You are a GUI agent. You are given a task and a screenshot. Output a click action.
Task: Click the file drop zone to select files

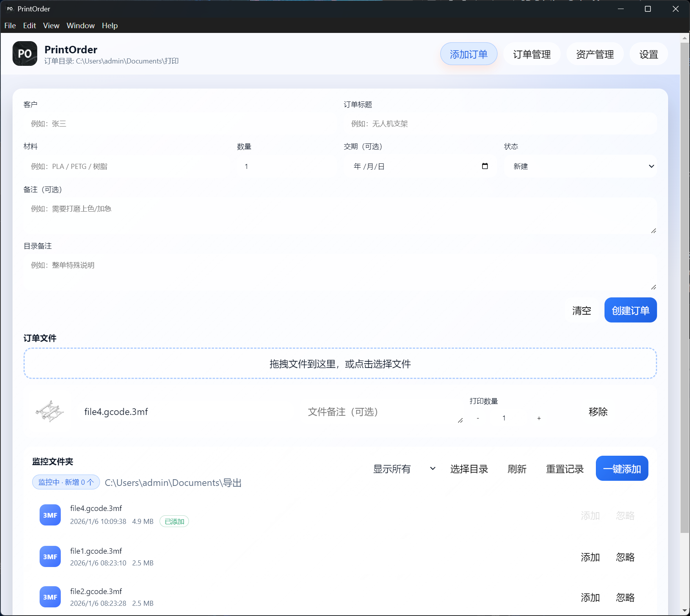(340, 364)
